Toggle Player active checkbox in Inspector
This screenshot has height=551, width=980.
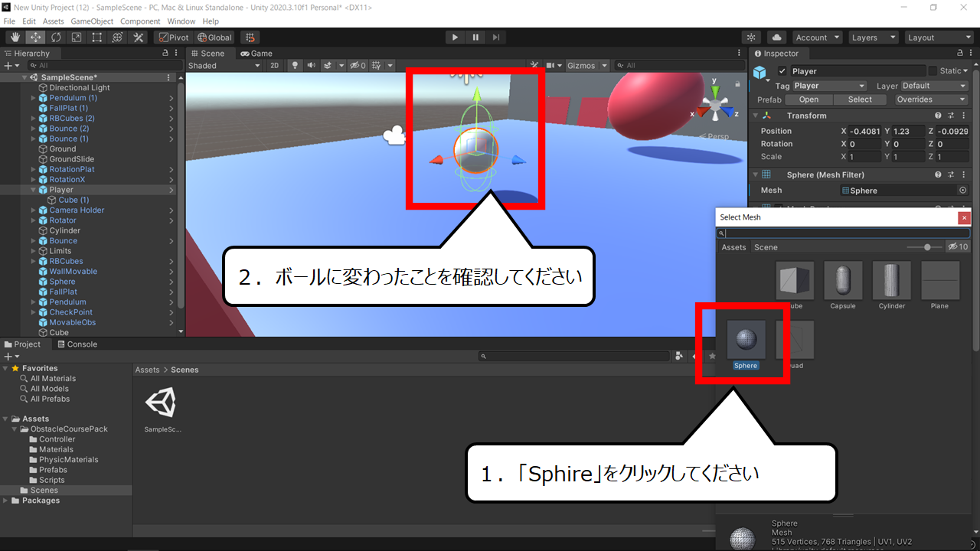point(782,71)
